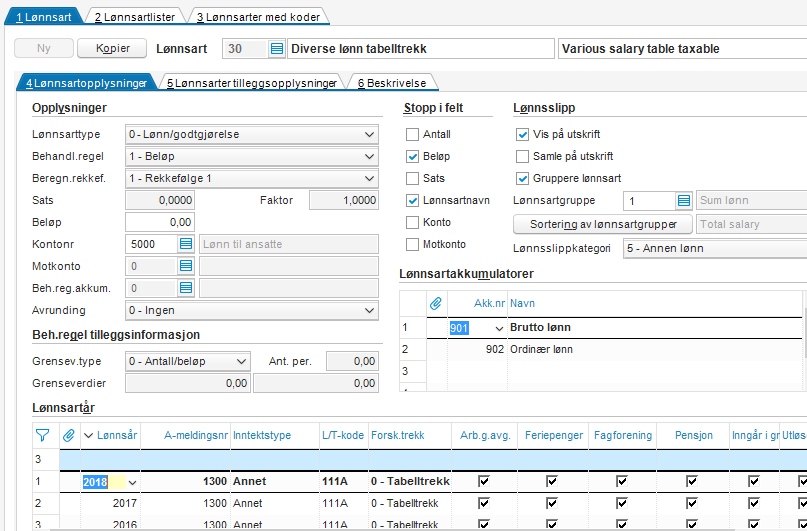The height and width of the screenshot is (531, 807).
Task: Open the Lønnsart lookup list icon
Action: click(276, 49)
